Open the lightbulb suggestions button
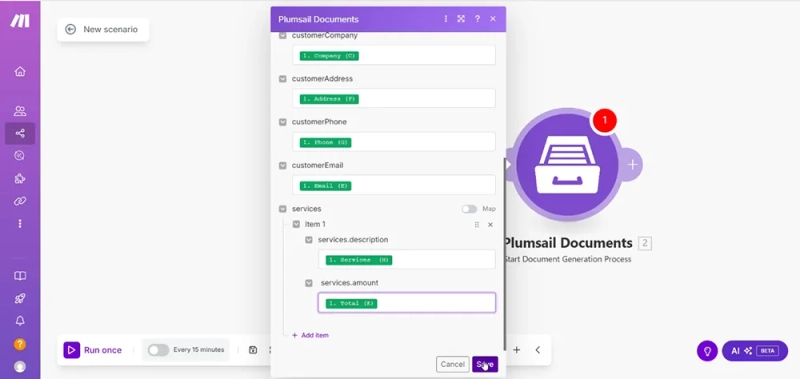800x379 pixels. tap(708, 351)
